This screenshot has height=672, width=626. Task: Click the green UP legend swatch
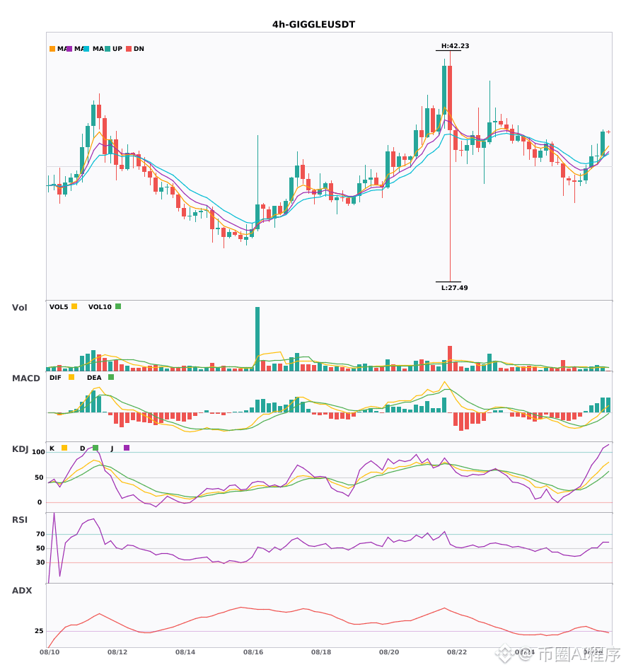point(108,49)
